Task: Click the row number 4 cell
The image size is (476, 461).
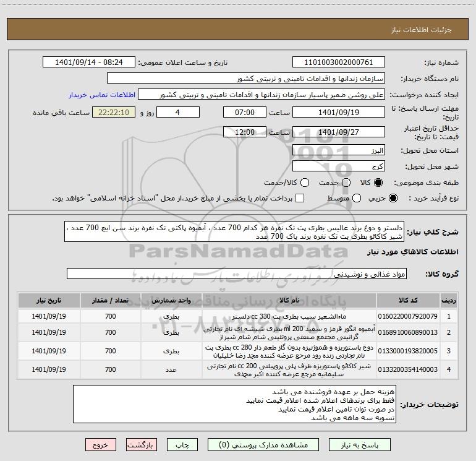Action: point(449,369)
